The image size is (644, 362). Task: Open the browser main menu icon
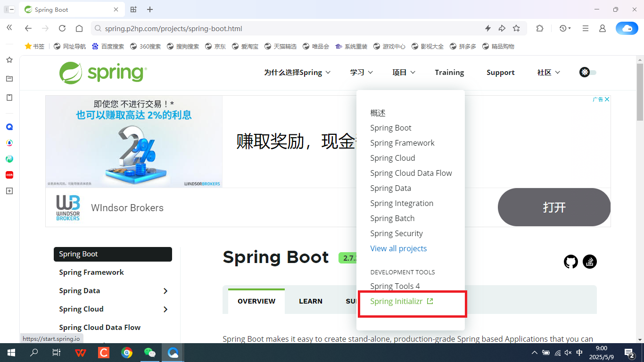coord(585,28)
